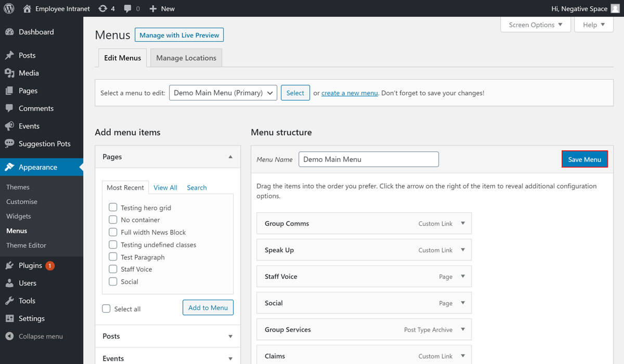Viewport: 624px width, 364px height.
Task: Switch to the View All tab
Action: (165, 187)
